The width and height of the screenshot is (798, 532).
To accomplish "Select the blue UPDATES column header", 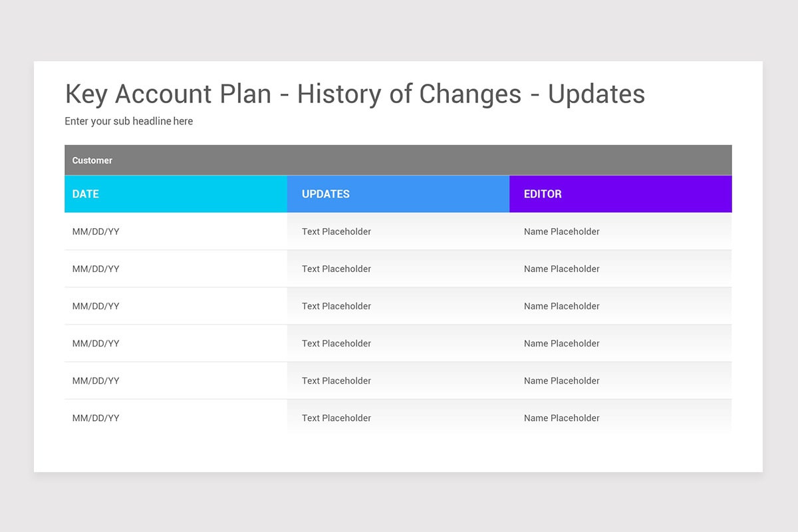I will [398, 194].
